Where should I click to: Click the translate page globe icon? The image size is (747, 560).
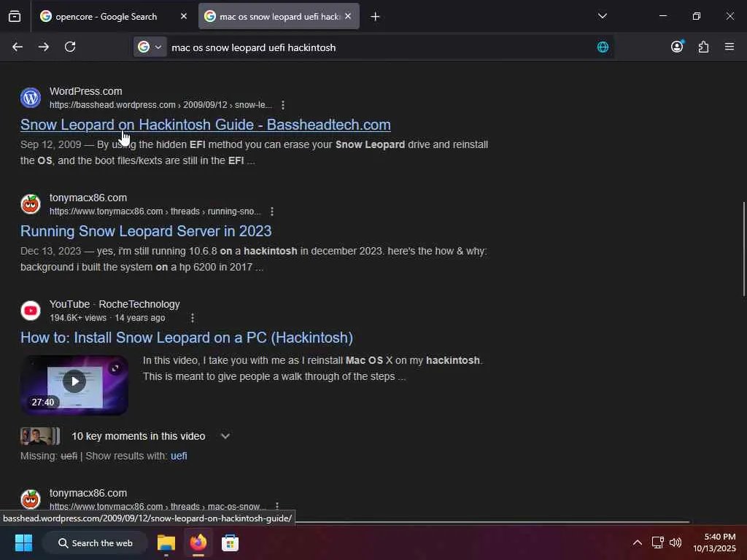(603, 47)
